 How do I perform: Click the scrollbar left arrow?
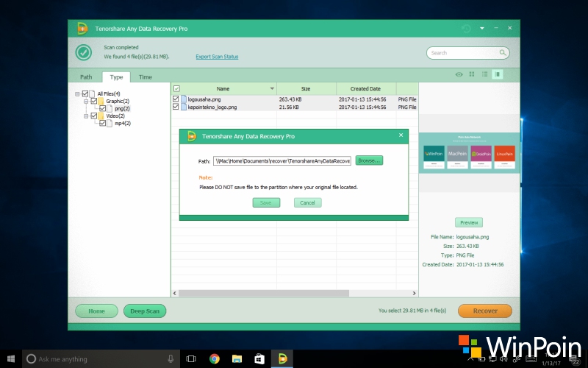pyautogui.click(x=175, y=293)
